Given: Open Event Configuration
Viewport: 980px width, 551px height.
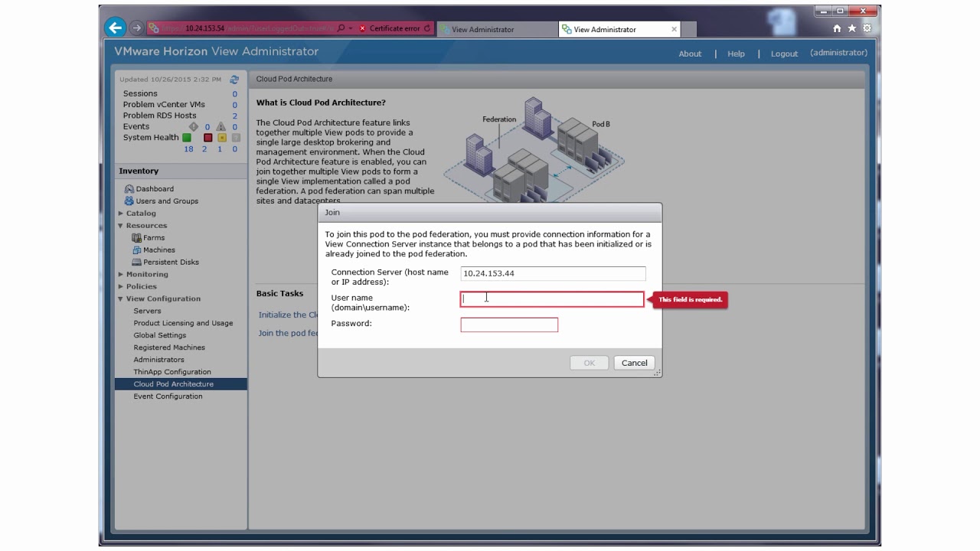Looking at the screenshot, I should 168,397.
